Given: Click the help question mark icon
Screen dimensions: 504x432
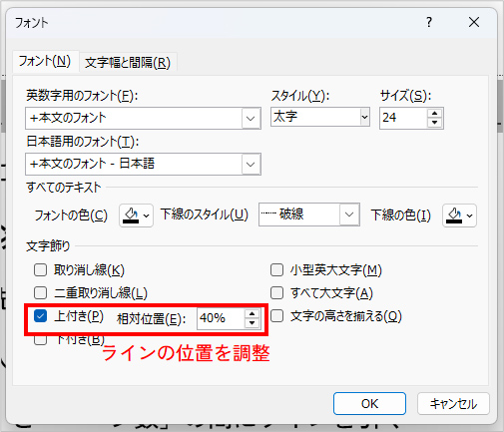Looking at the screenshot, I should [429, 22].
